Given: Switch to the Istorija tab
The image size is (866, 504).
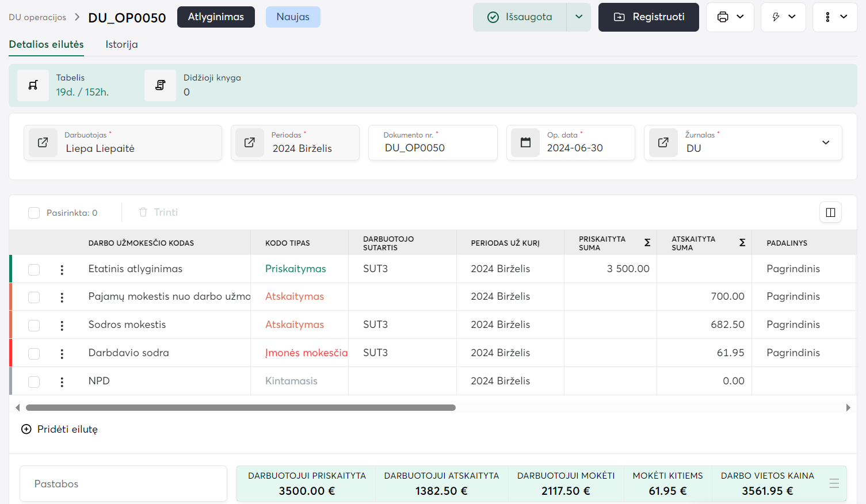Looking at the screenshot, I should tap(121, 44).
